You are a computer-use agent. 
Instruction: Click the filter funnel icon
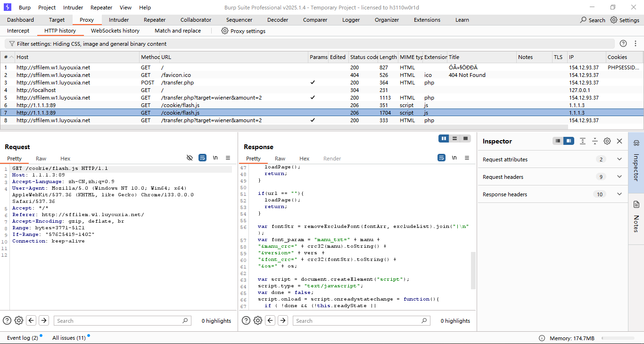[12, 44]
